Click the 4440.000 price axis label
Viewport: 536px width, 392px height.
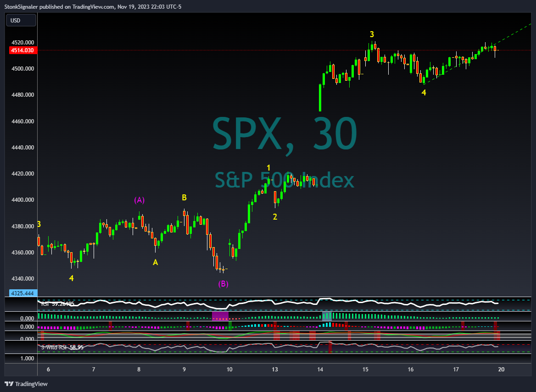pos(23,148)
